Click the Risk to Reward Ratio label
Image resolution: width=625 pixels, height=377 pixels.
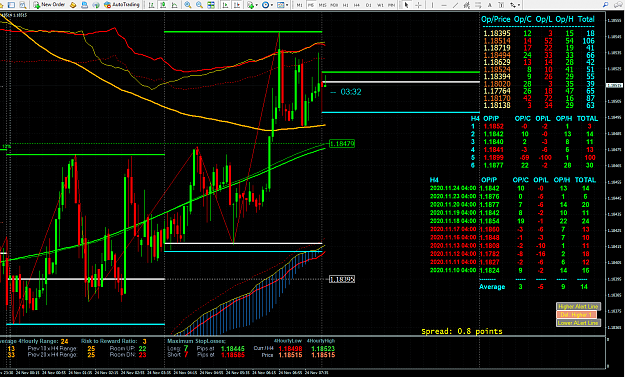pyautogui.click(x=109, y=341)
